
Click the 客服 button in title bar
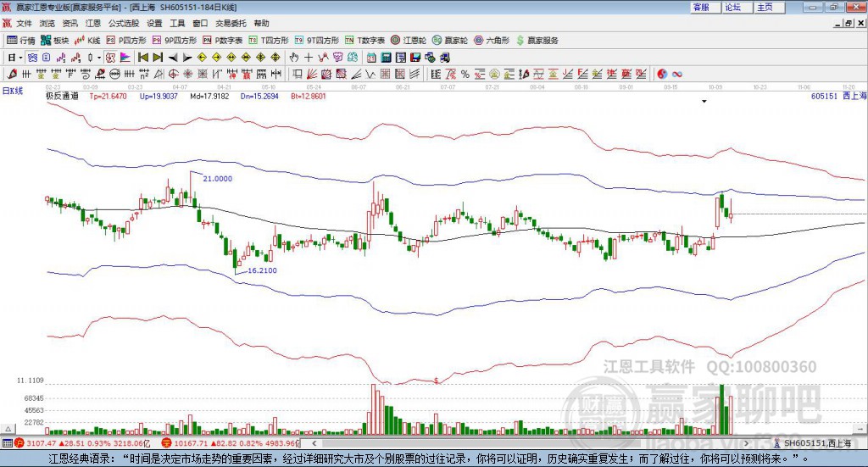(704, 7)
